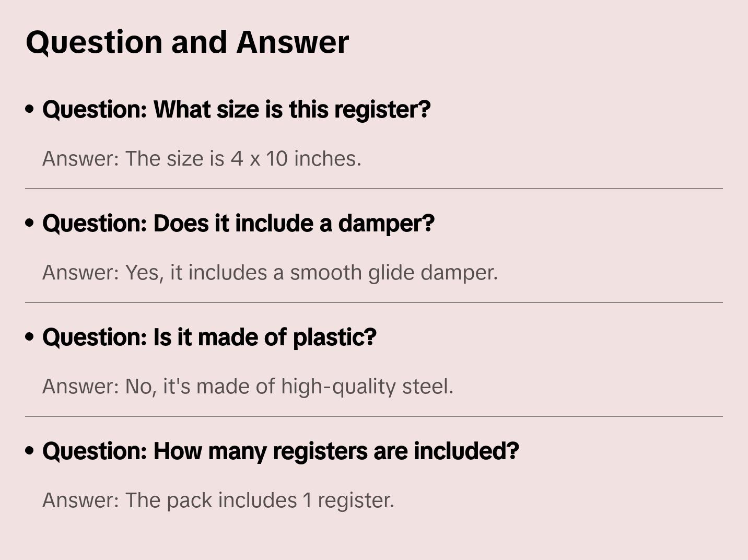Click the bullet before the register size question
The image size is (748, 560).
[30, 110]
